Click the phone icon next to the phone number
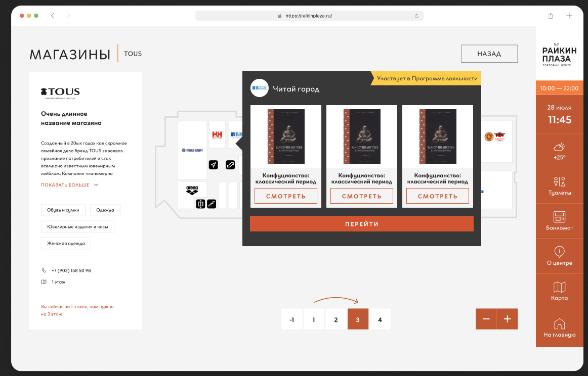This screenshot has height=376, width=588. point(44,270)
